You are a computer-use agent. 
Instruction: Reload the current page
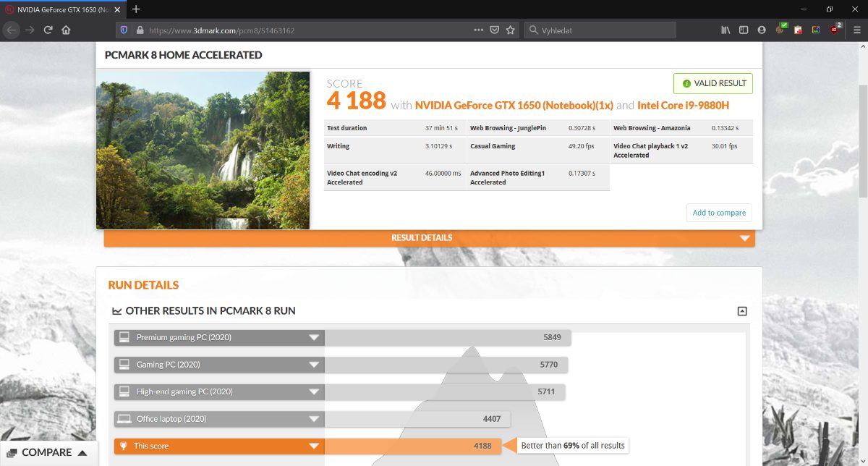pyautogui.click(x=48, y=30)
